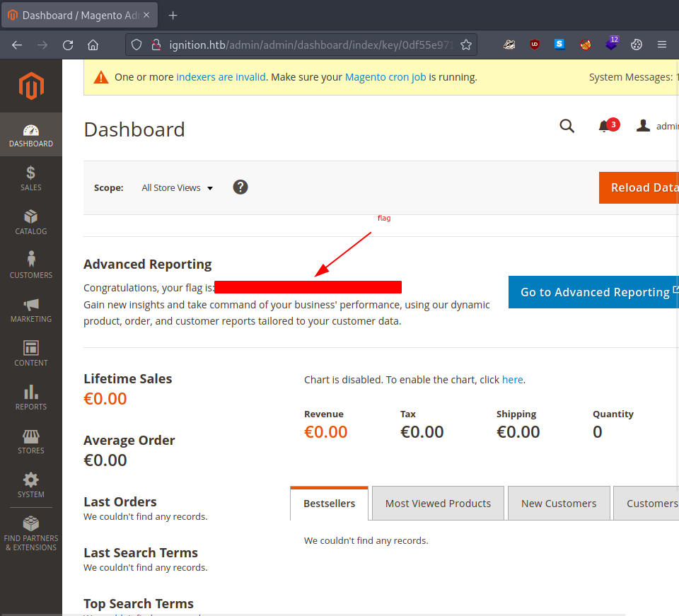Image resolution: width=679 pixels, height=616 pixels.
Task: Open the Firefox hamburger menu
Action: coord(662,44)
